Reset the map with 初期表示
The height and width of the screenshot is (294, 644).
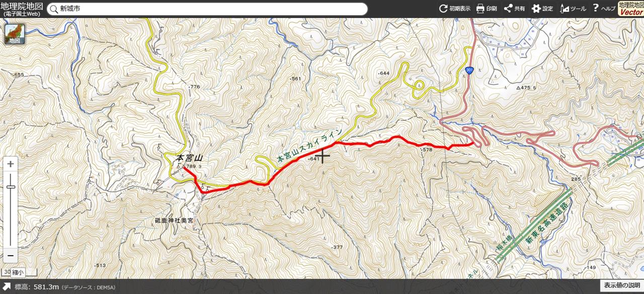tap(455, 9)
